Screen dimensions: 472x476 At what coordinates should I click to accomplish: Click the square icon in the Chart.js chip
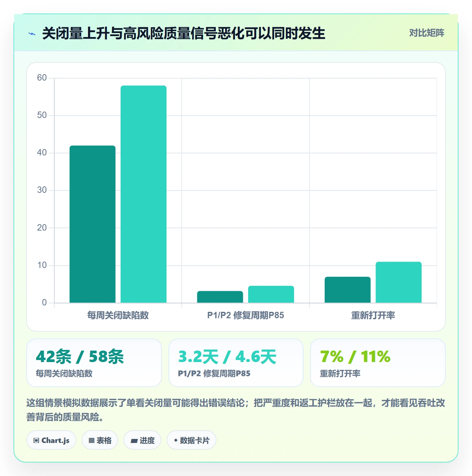[36, 441]
